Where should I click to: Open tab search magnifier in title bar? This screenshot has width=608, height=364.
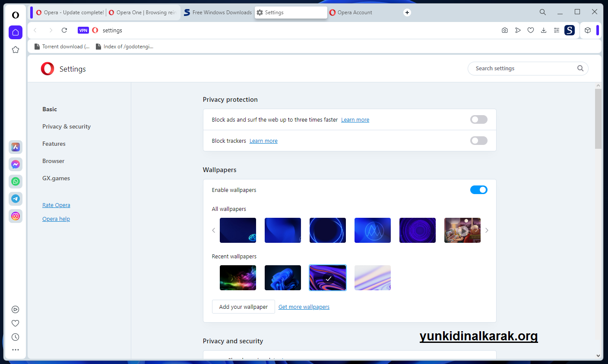click(543, 12)
